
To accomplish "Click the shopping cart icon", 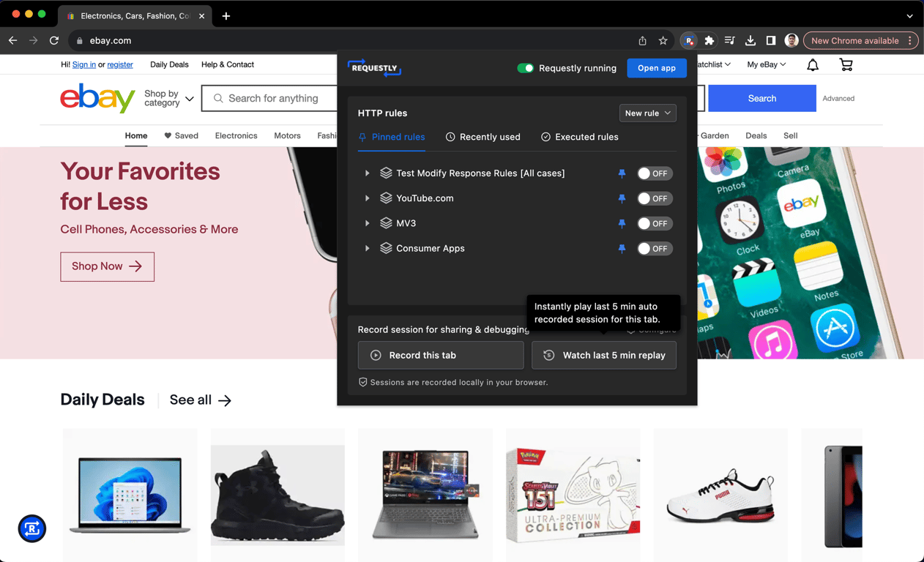I will [846, 64].
